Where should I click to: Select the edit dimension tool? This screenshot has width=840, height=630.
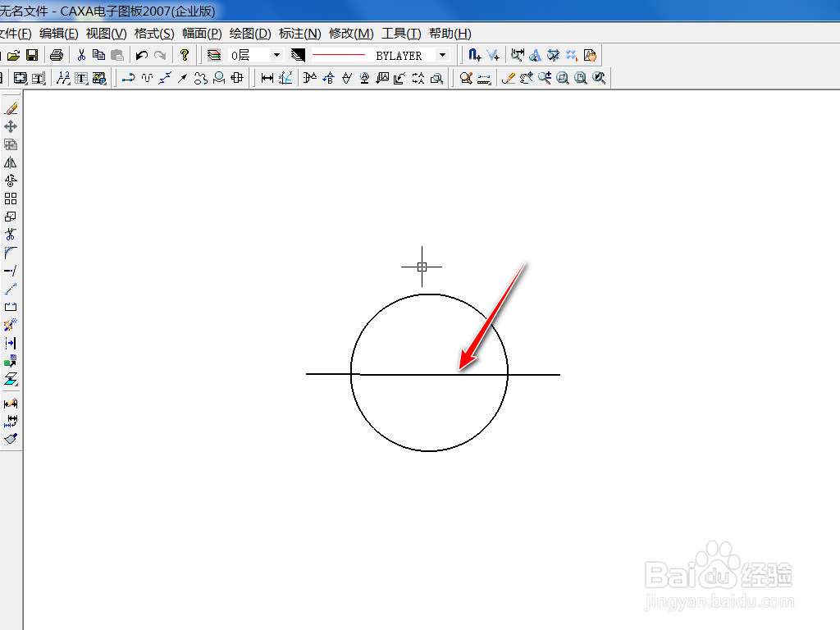click(x=11, y=404)
